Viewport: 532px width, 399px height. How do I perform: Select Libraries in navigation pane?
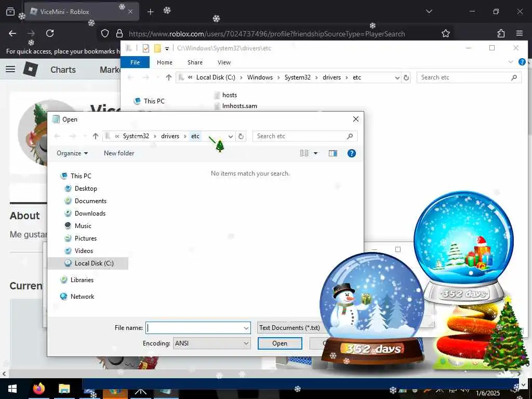(x=77, y=280)
